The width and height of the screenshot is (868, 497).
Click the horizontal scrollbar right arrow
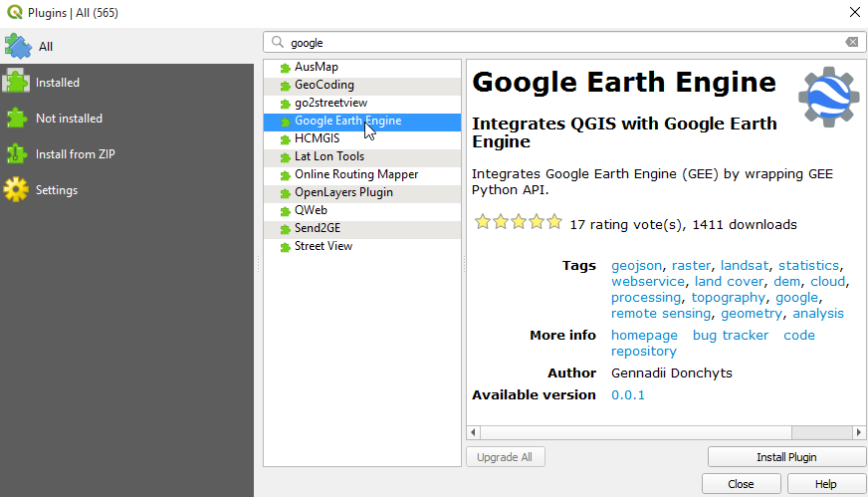[x=859, y=432]
